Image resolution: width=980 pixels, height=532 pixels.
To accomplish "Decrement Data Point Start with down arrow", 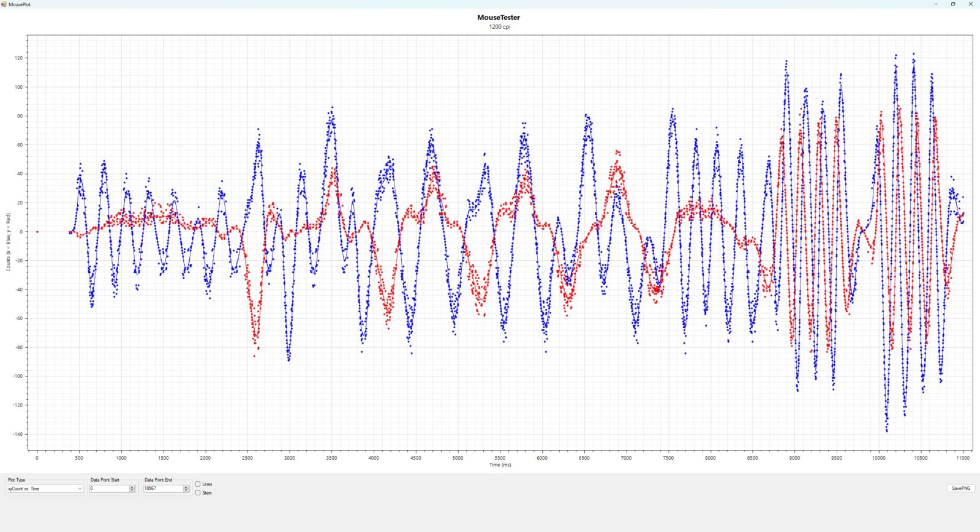I will coord(132,490).
